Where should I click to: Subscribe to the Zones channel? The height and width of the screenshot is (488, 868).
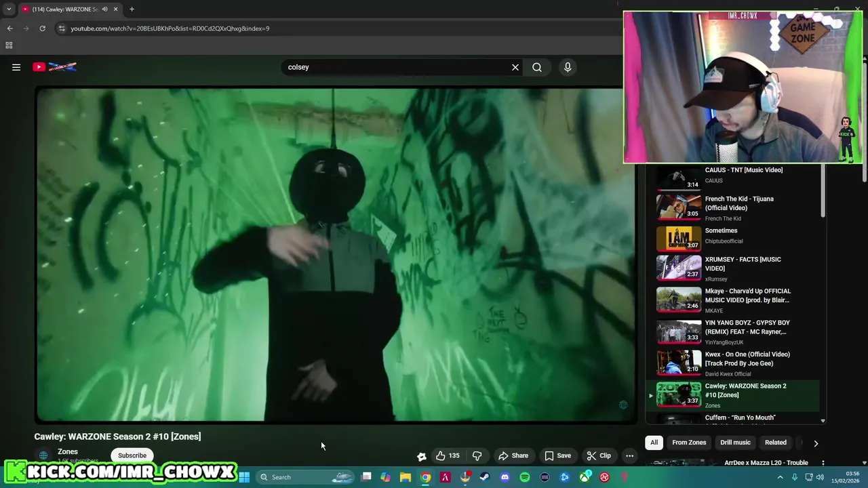coord(132,455)
